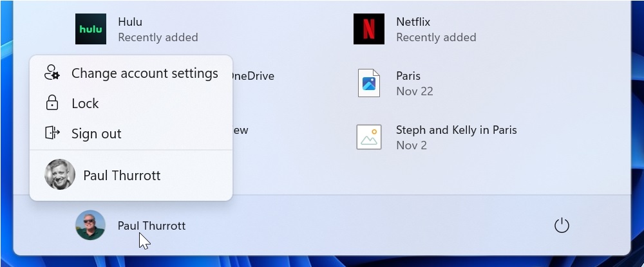This screenshot has height=267, width=644.
Task: Select "Change account settings" menu text
Action: [144, 73]
